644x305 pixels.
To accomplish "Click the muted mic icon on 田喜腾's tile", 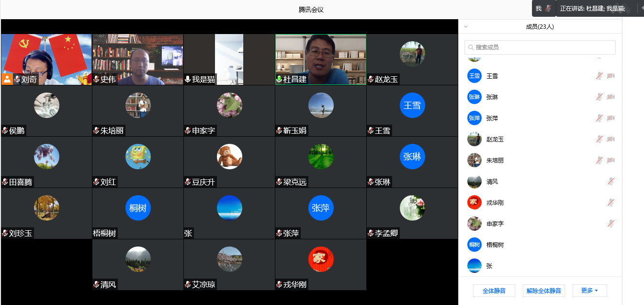I will (x=5, y=182).
